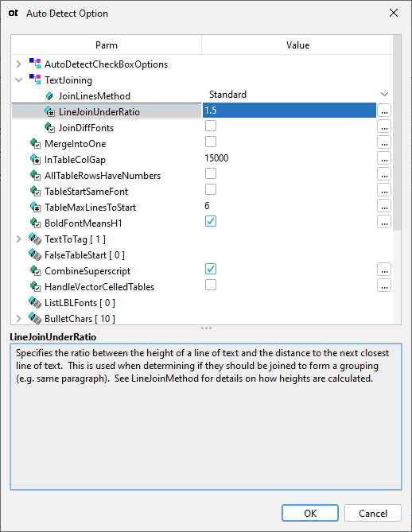Viewport: 412px width, 532px height.
Task: Click the BoldFontMeansH1 icon
Action: pyautogui.click(x=35, y=223)
